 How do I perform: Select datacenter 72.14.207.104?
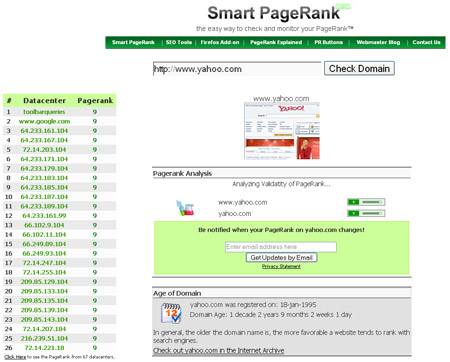point(44,329)
